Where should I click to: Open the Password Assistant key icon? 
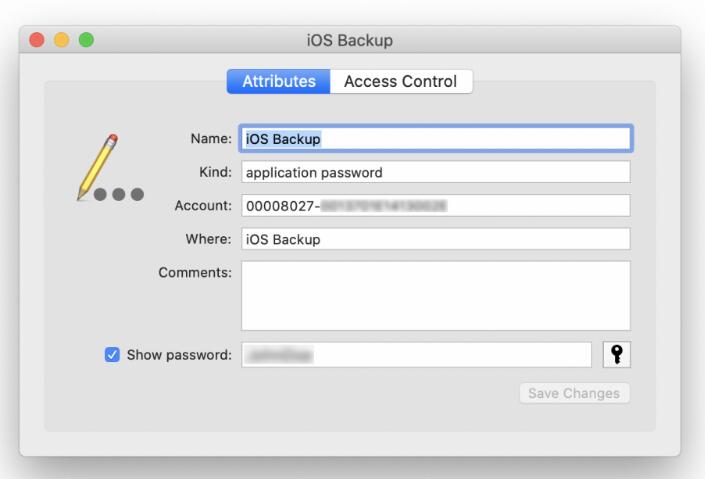click(x=616, y=355)
